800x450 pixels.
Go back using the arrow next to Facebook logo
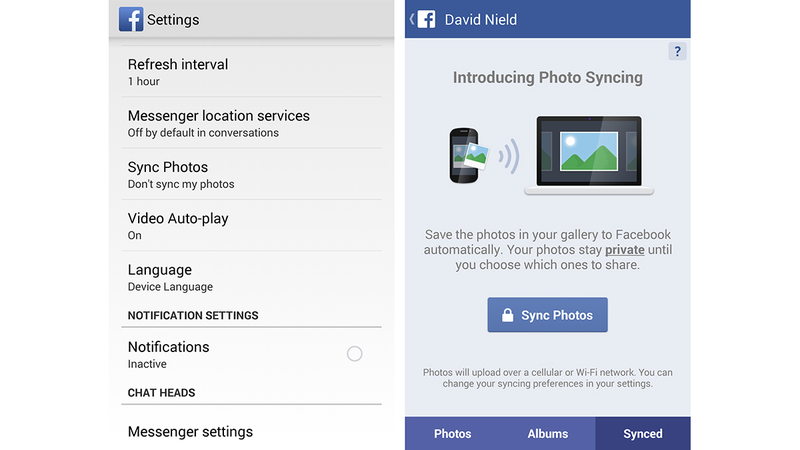pyautogui.click(x=412, y=19)
